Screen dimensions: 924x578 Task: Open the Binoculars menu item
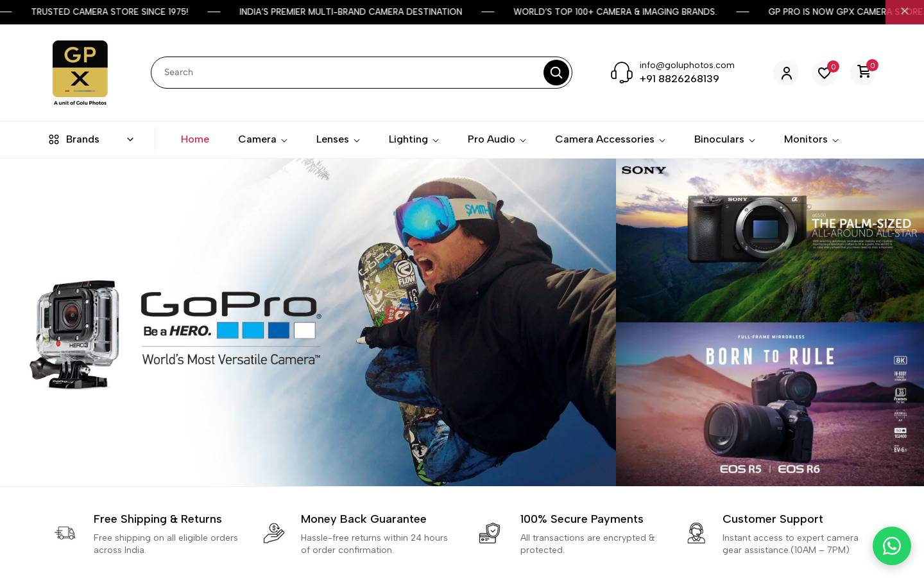tap(719, 139)
